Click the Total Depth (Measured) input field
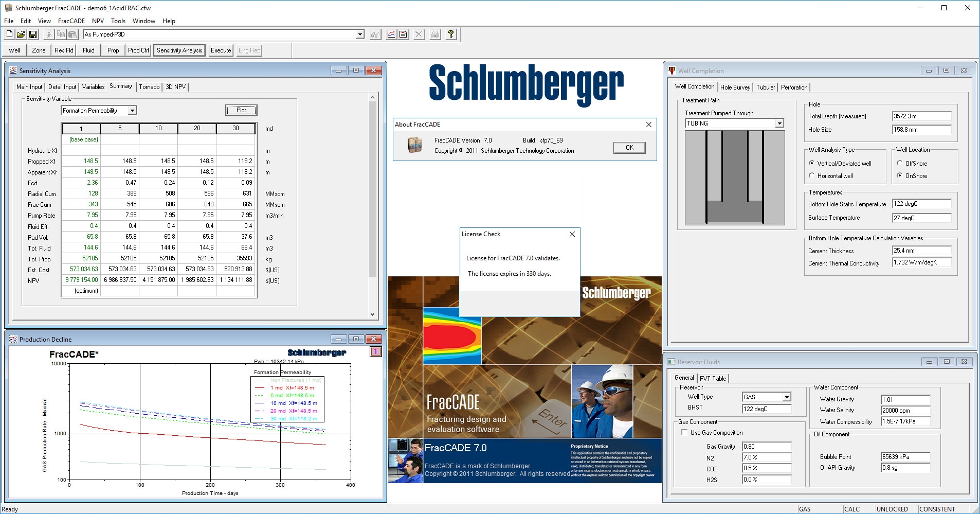Screen dimensions: 980x514 [x=921, y=116]
